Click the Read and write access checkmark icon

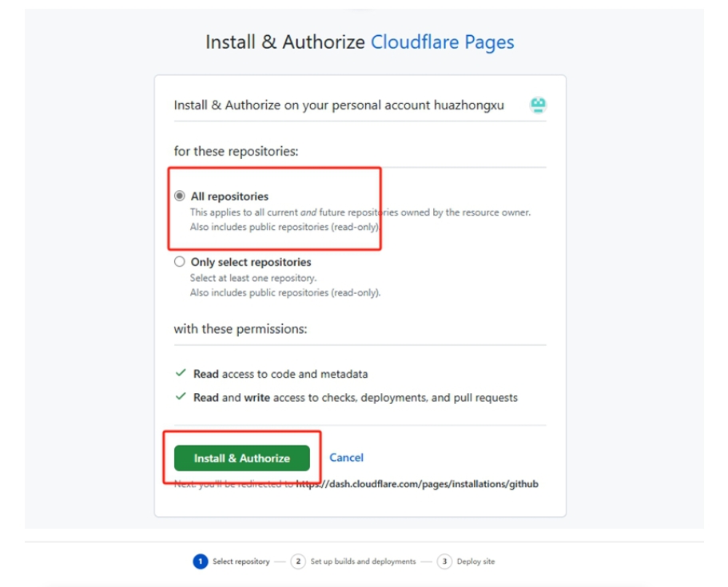pos(181,397)
